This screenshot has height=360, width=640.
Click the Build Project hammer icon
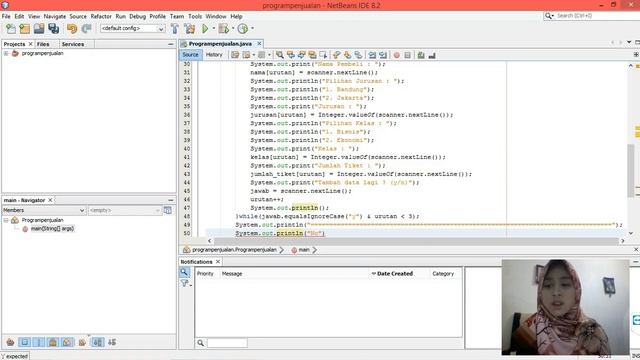click(x=175, y=29)
